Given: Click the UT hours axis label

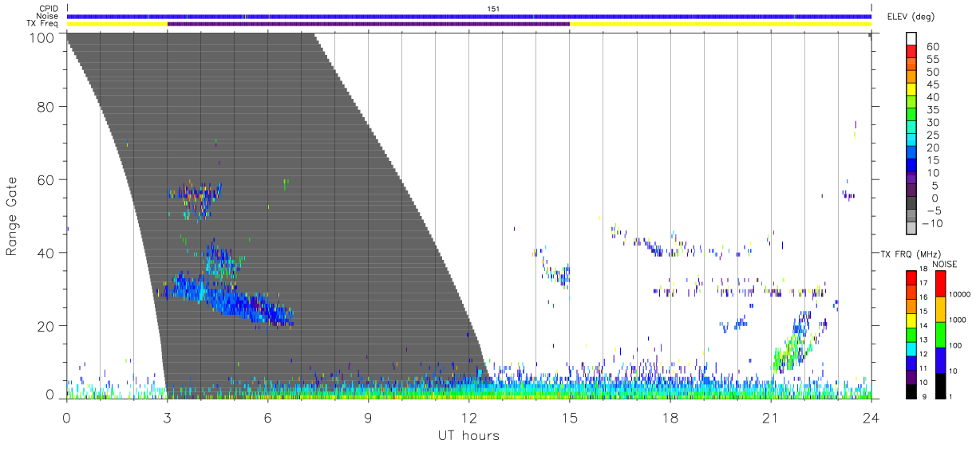Looking at the screenshot, I should [x=468, y=434].
